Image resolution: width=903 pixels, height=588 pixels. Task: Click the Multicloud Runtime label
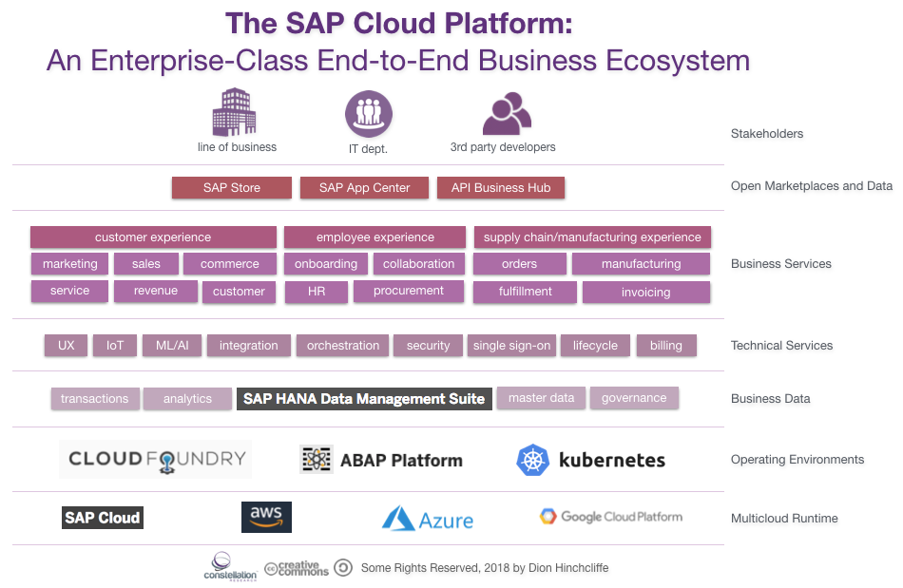click(x=784, y=518)
